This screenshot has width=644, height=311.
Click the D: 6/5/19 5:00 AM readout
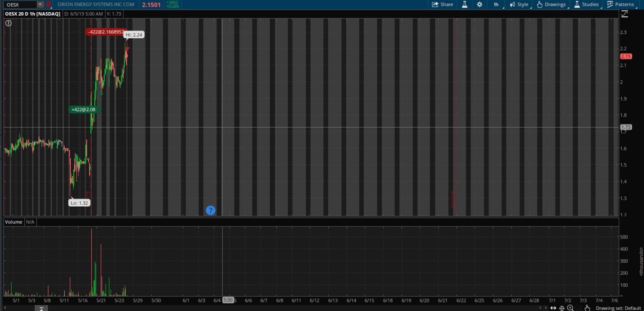pyautogui.click(x=83, y=14)
